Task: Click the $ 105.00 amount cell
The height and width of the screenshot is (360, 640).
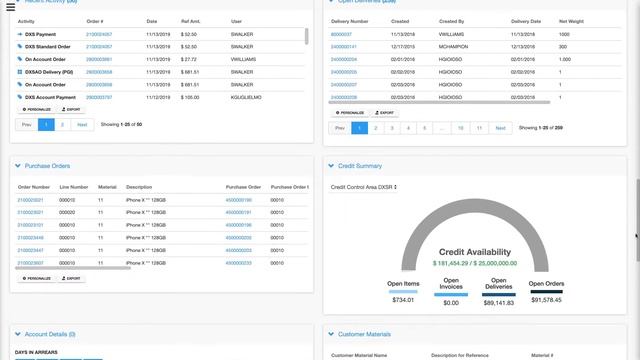Action: point(190,97)
